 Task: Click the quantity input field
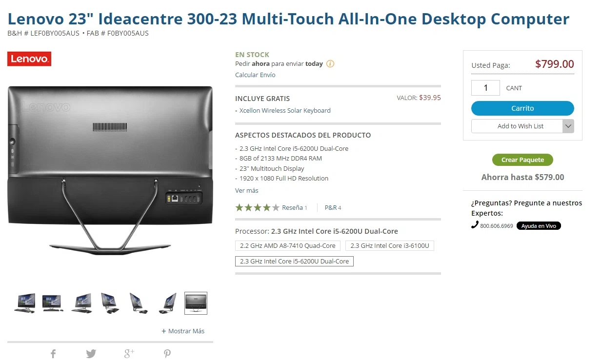pyautogui.click(x=485, y=88)
